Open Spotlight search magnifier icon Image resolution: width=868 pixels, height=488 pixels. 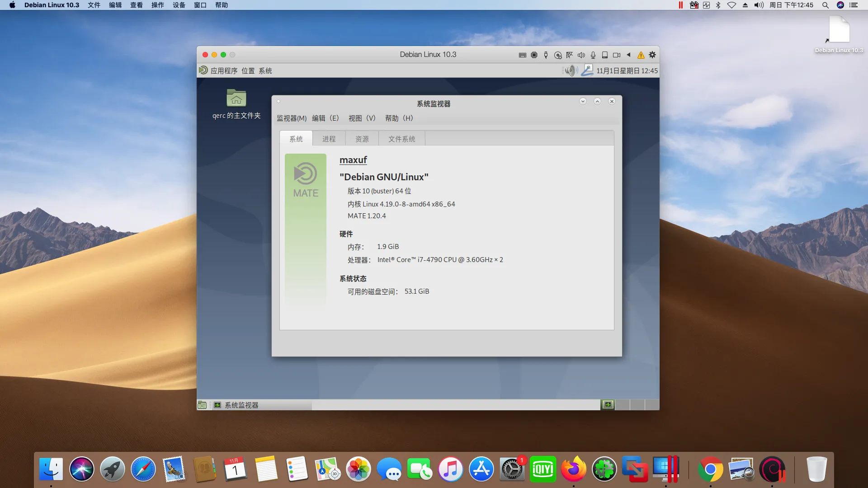[x=825, y=5]
